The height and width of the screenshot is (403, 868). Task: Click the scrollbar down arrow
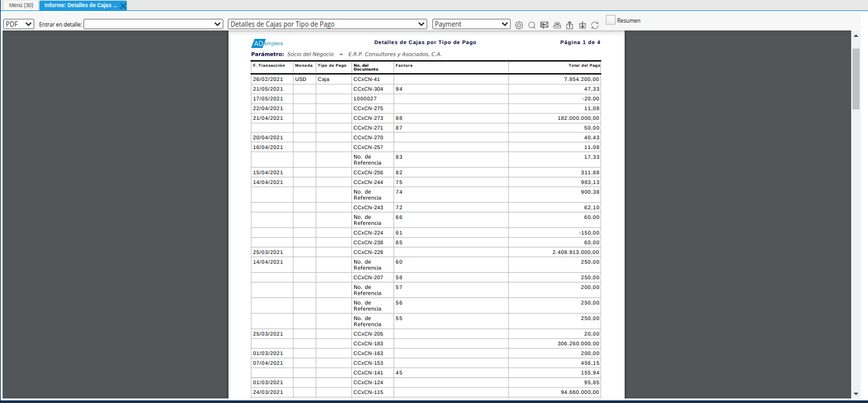tap(856, 393)
